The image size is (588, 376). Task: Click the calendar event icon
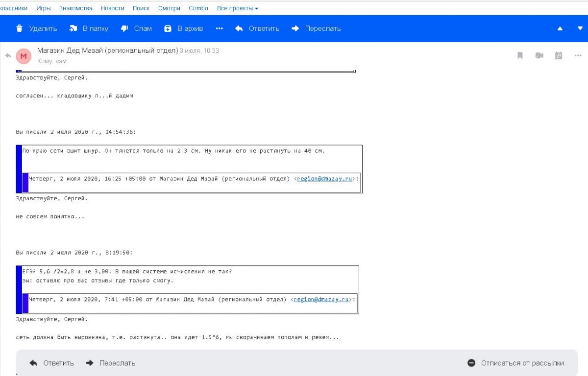pos(559,56)
